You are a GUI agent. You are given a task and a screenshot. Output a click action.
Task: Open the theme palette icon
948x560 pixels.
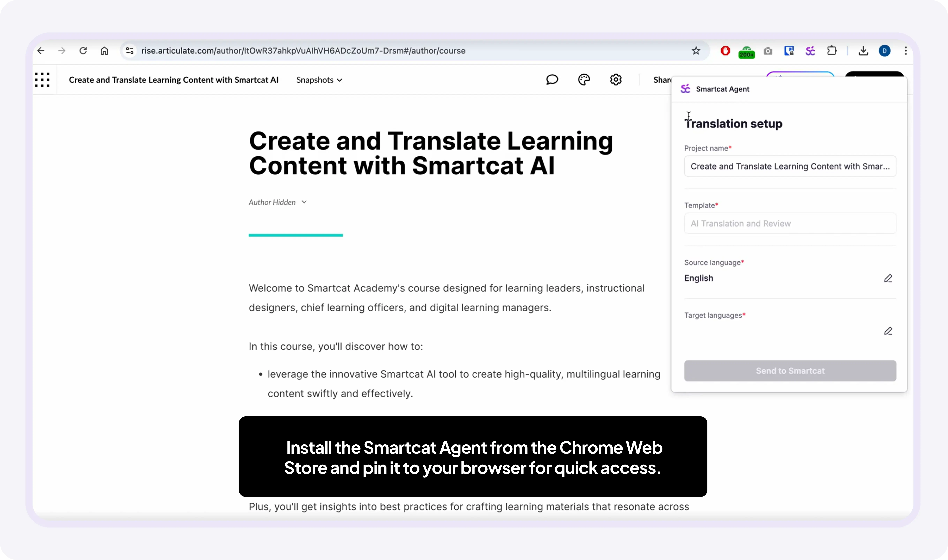tap(584, 80)
